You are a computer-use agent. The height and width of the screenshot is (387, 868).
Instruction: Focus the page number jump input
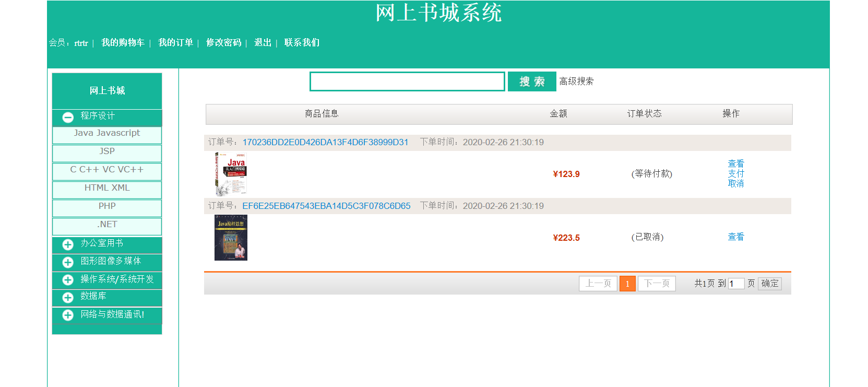tap(736, 284)
